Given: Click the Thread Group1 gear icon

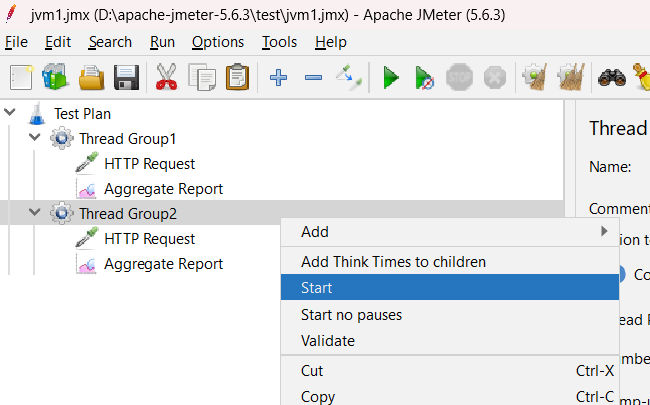Looking at the screenshot, I should [62, 138].
